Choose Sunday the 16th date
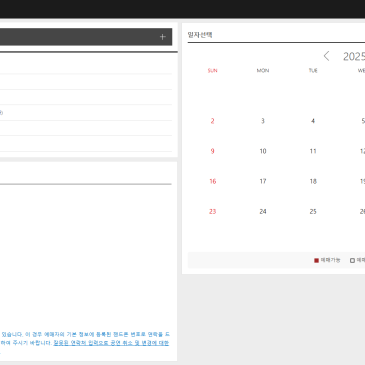Image resolution: width=365 pixels, height=365 pixels. click(213, 181)
